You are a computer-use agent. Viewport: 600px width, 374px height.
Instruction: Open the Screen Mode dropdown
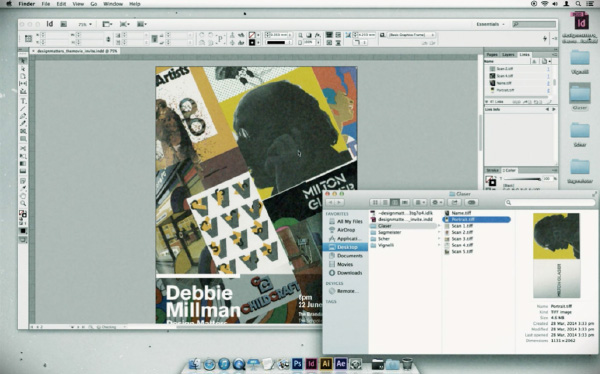click(x=125, y=24)
